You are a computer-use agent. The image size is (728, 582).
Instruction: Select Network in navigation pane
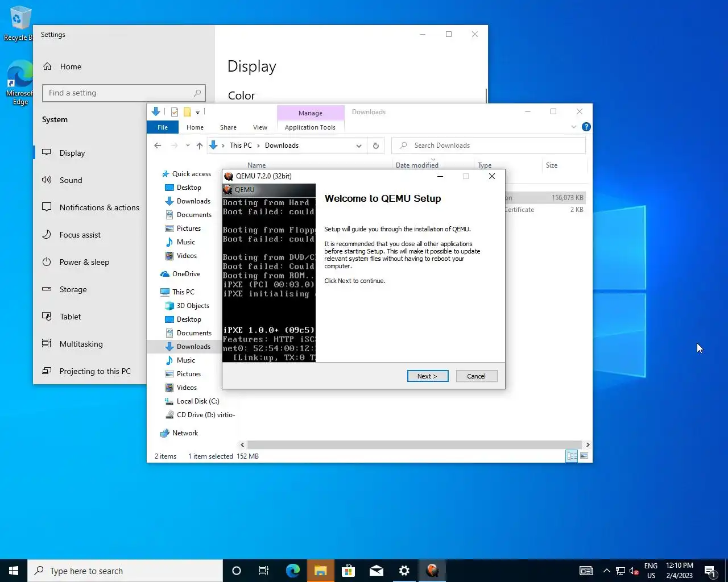coord(185,433)
